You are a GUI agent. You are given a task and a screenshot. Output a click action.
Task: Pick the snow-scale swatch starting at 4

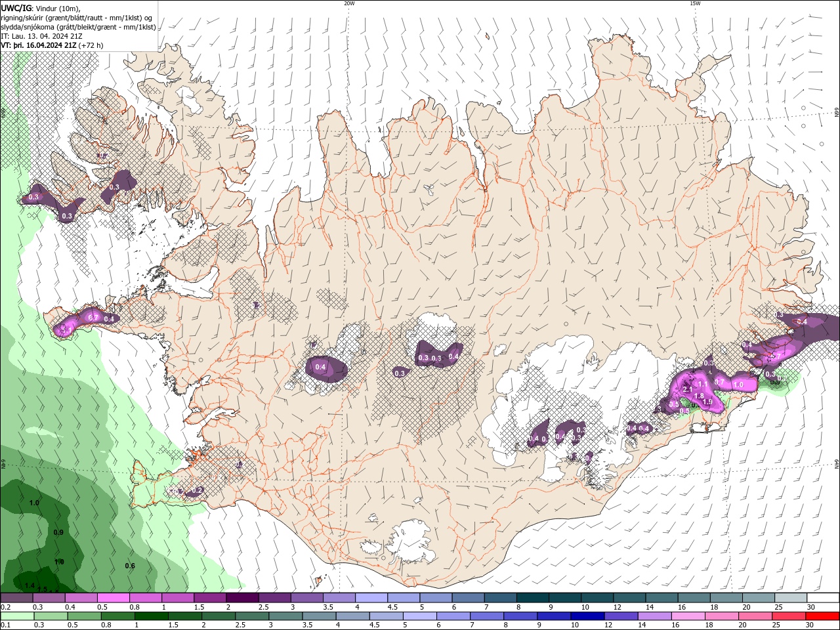click(x=371, y=598)
